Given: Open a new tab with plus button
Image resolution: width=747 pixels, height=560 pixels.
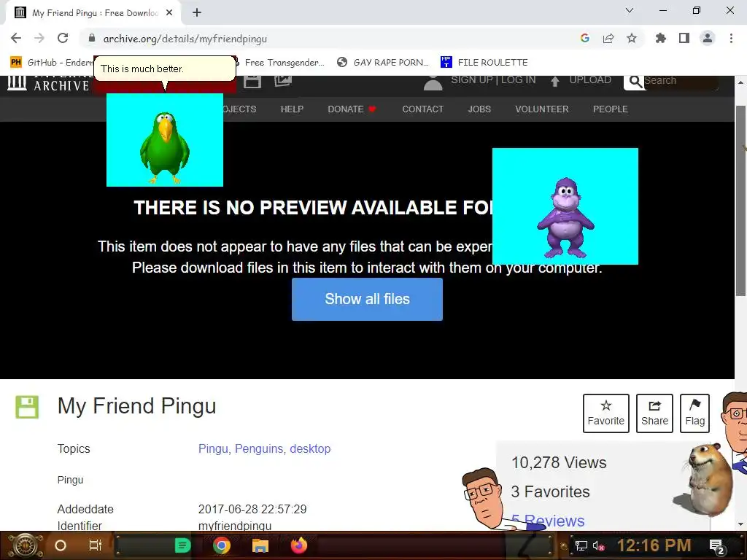Looking at the screenshot, I should point(197,13).
